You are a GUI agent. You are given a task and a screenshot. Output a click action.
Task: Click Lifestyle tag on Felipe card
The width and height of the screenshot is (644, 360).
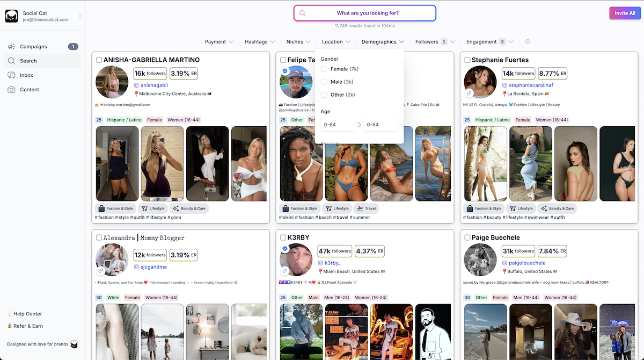click(337, 208)
